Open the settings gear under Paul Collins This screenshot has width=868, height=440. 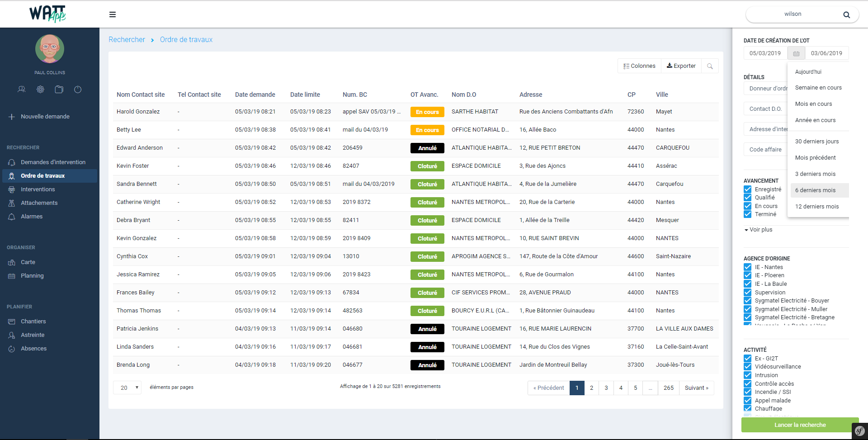(40, 90)
